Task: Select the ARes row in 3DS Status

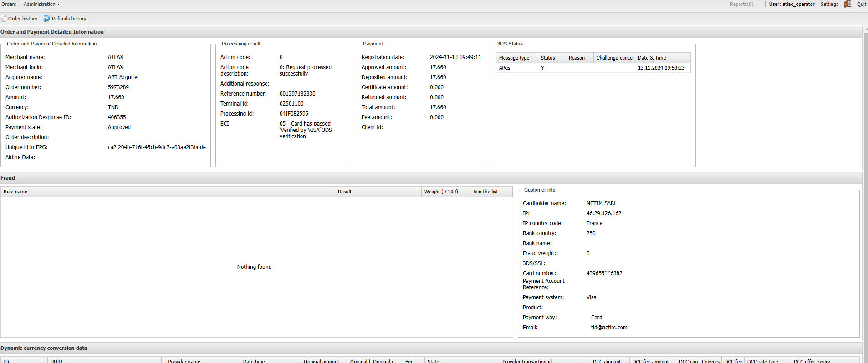Action: (x=592, y=68)
